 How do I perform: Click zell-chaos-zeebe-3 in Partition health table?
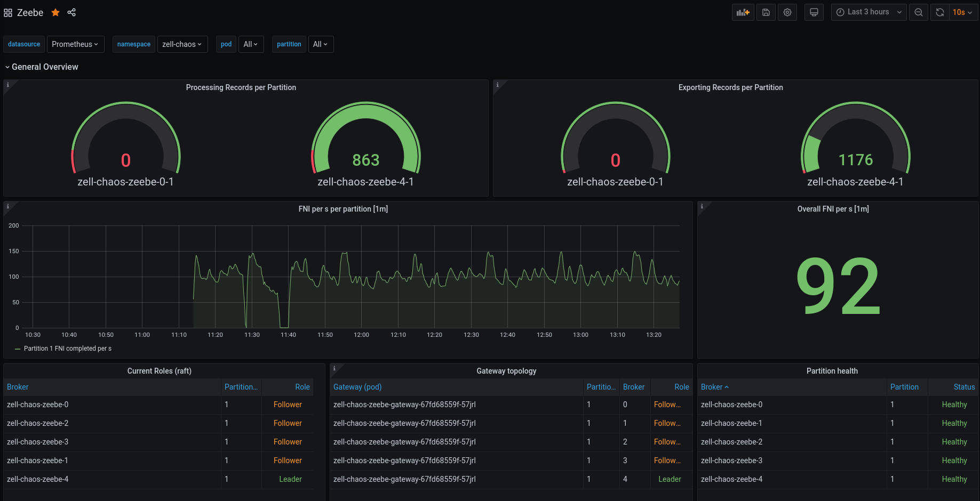pyautogui.click(x=731, y=460)
